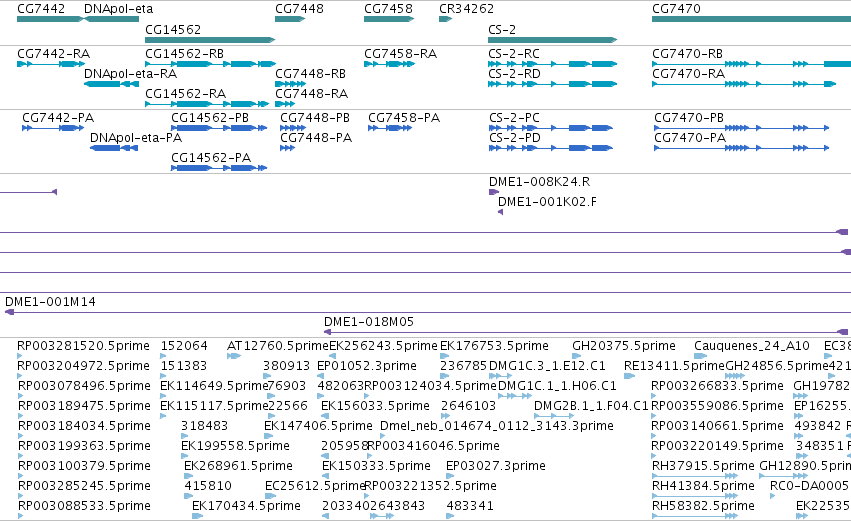The image size is (851, 521).
Task: Click EST RP003416046.5prime
Action: click(x=433, y=446)
